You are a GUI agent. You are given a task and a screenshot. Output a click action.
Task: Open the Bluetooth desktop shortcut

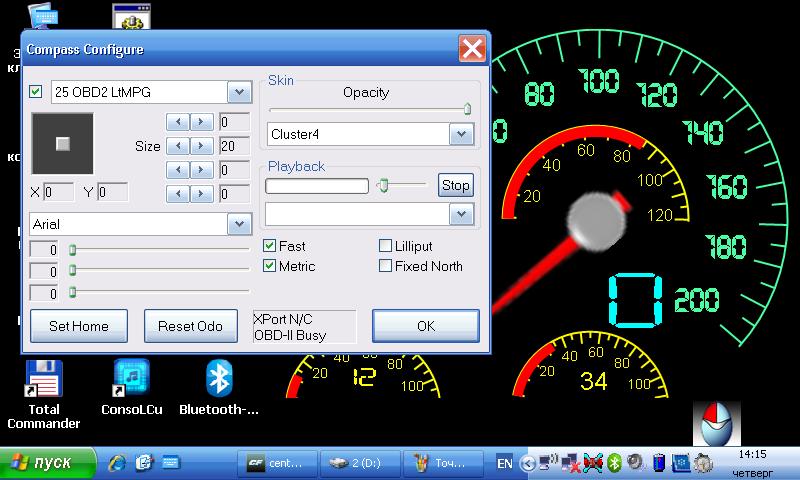pyautogui.click(x=218, y=380)
